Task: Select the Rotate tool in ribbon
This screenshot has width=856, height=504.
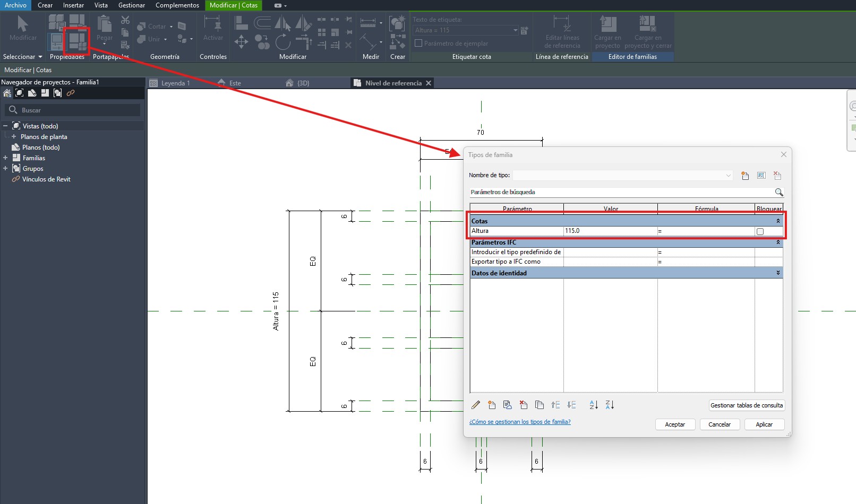Action: [283, 42]
